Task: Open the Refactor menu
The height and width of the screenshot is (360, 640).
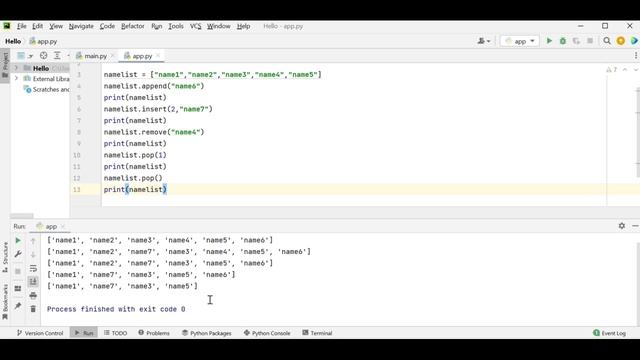Action: [x=133, y=26]
